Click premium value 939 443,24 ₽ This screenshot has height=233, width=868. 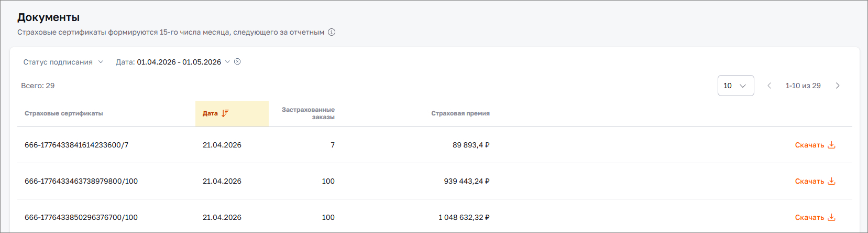(467, 181)
